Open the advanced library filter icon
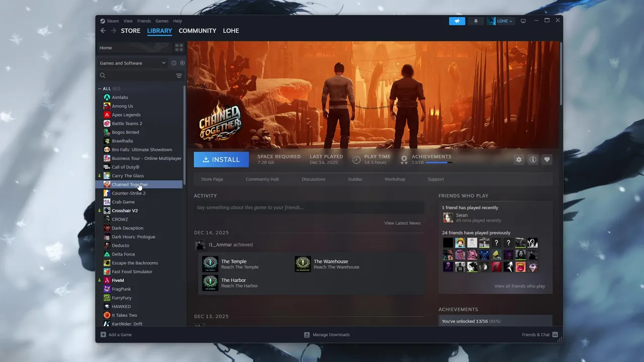The width and height of the screenshot is (644, 362). point(179,76)
